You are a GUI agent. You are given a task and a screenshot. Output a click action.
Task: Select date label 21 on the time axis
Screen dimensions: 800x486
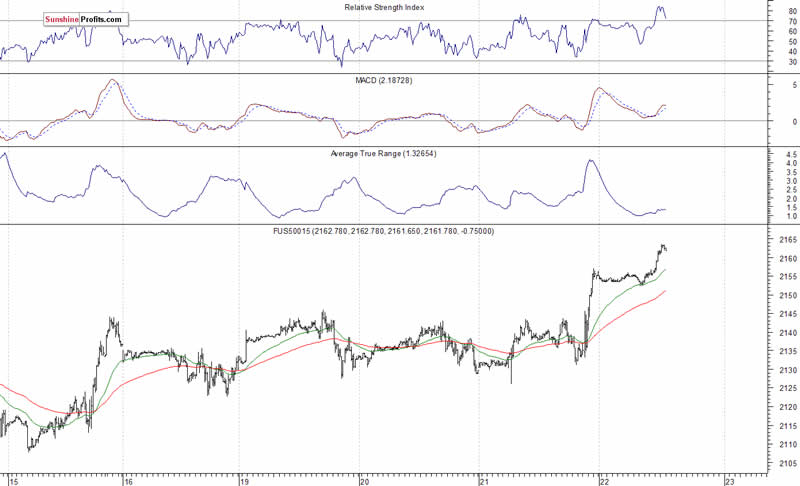point(484,480)
